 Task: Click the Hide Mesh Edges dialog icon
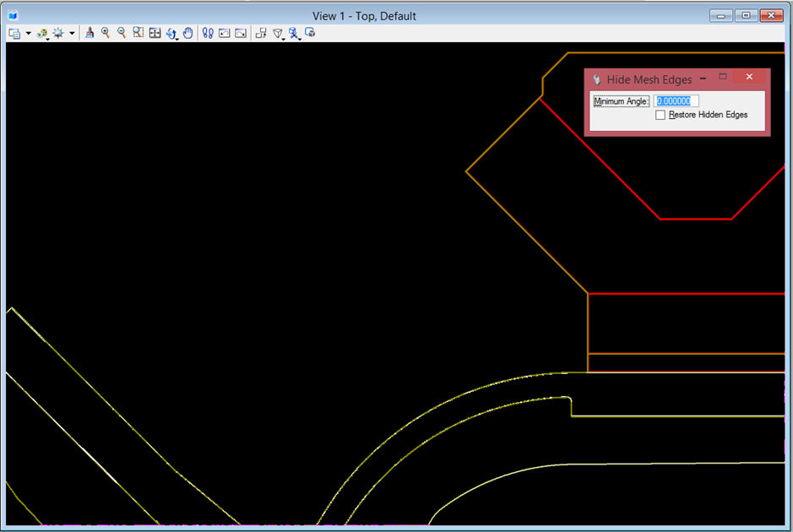coord(597,79)
